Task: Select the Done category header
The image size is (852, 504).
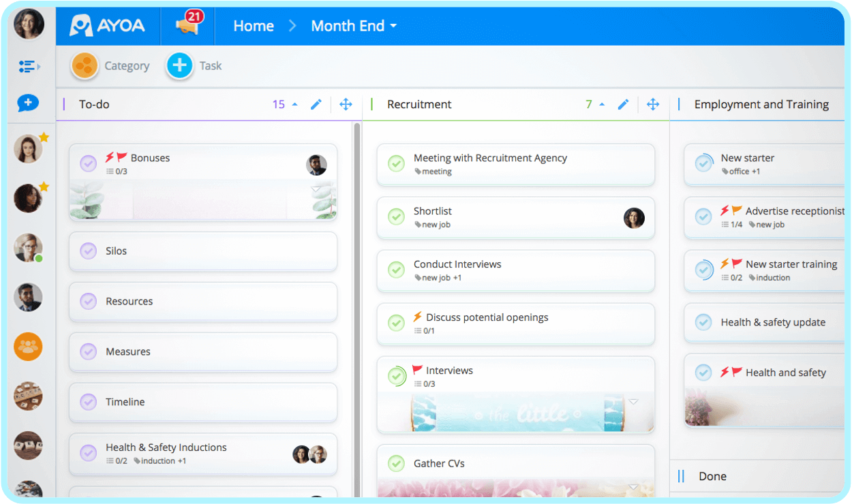Action: pyautogui.click(x=712, y=476)
